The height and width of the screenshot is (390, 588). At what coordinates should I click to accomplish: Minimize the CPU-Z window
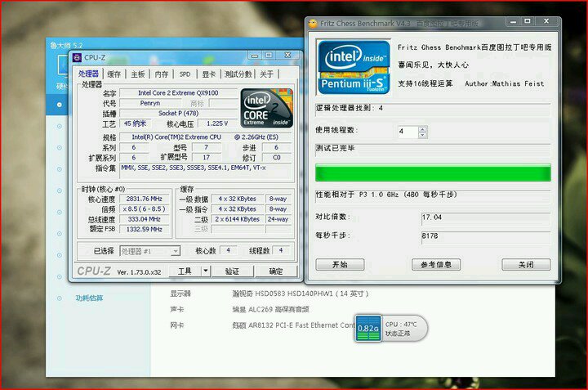[x=255, y=56]
